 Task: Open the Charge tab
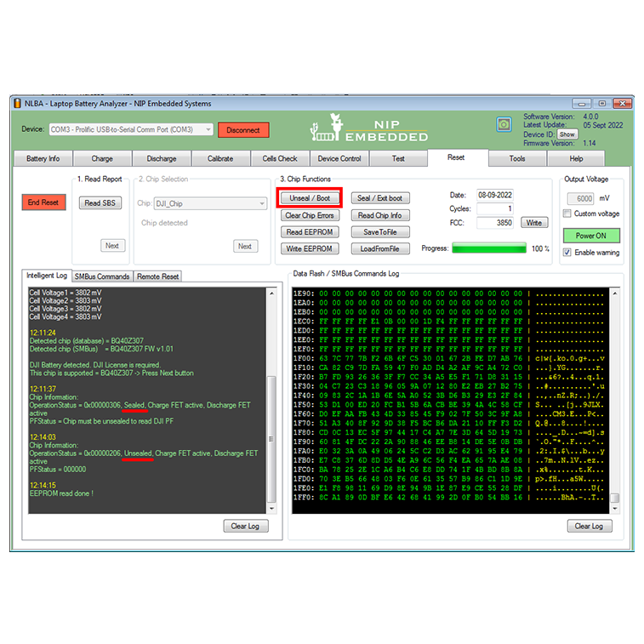102,158
